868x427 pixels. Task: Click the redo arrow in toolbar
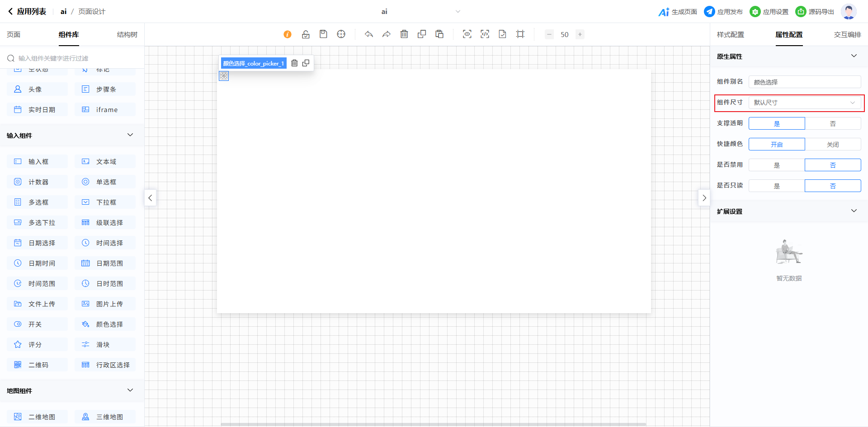click(387, 34)
